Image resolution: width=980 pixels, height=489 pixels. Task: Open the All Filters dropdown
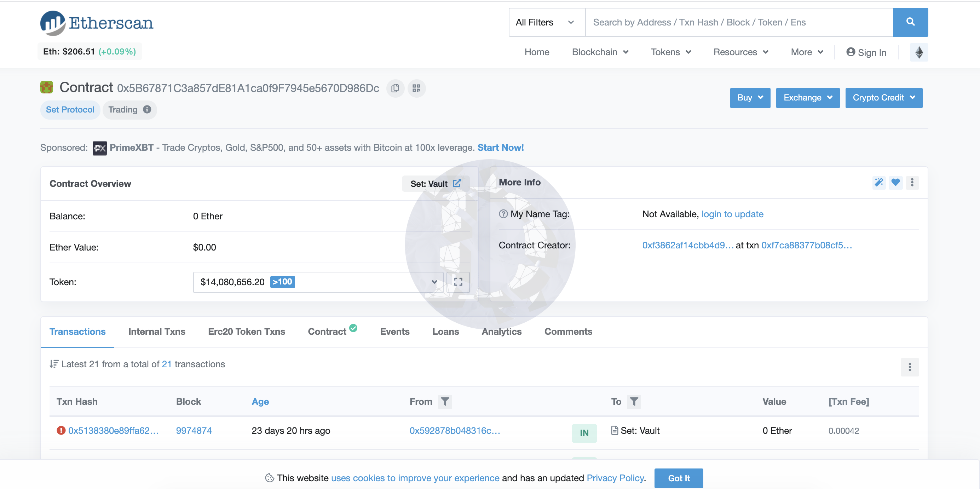[x=547, y=22]
